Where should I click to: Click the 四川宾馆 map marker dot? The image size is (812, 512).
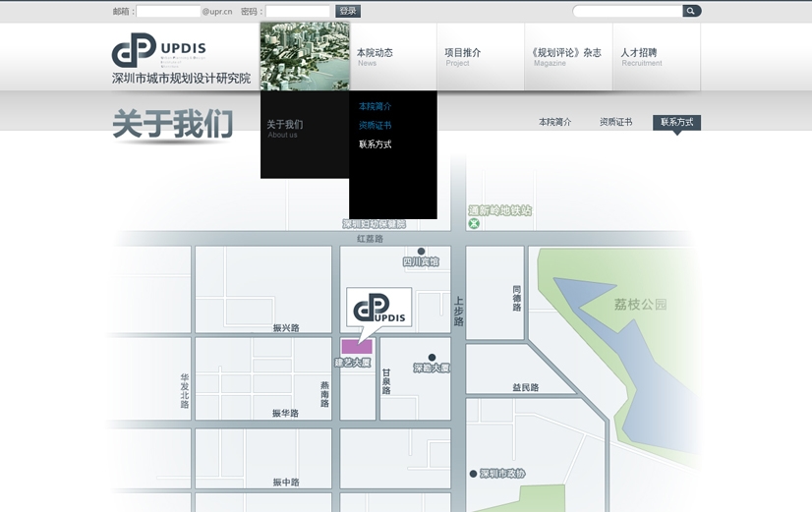coord(422,252)
